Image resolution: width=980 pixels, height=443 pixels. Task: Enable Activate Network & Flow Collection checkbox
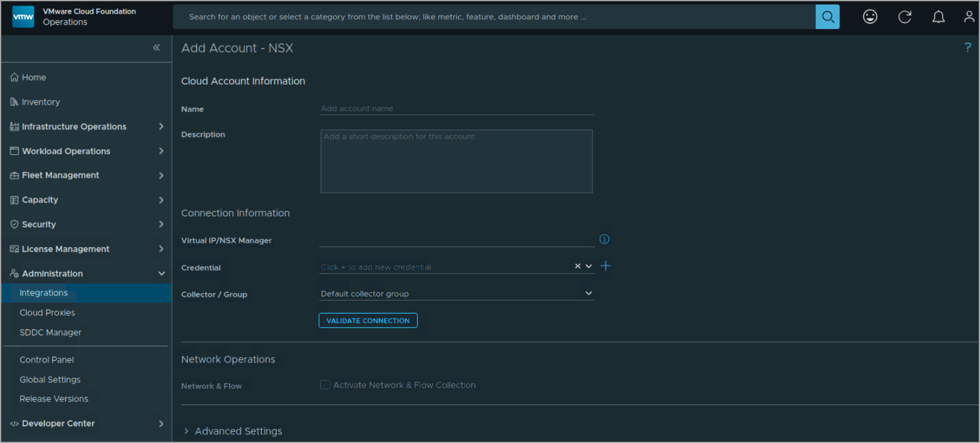coord(325,385)
